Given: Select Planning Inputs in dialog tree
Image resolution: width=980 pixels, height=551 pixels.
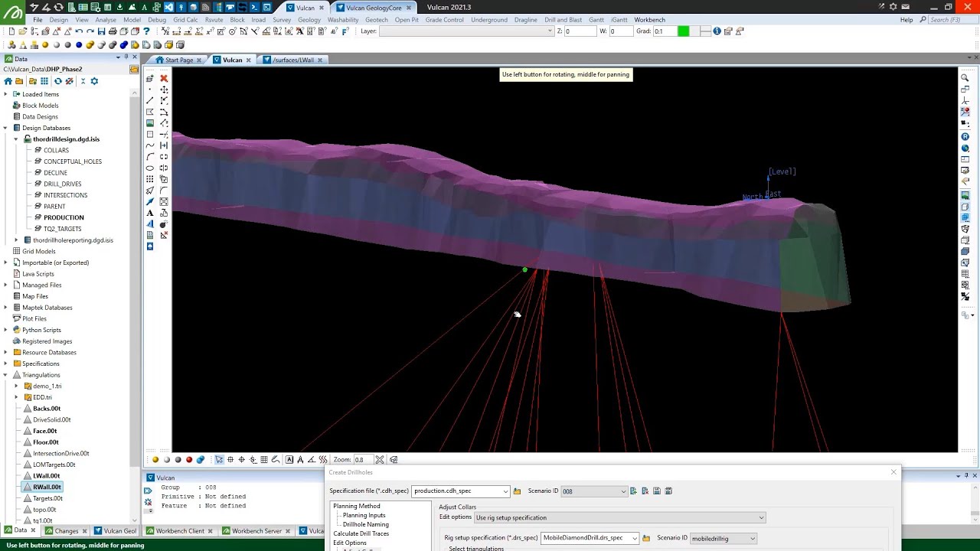Looking at the screenshot, I should [x=364, y=515].
